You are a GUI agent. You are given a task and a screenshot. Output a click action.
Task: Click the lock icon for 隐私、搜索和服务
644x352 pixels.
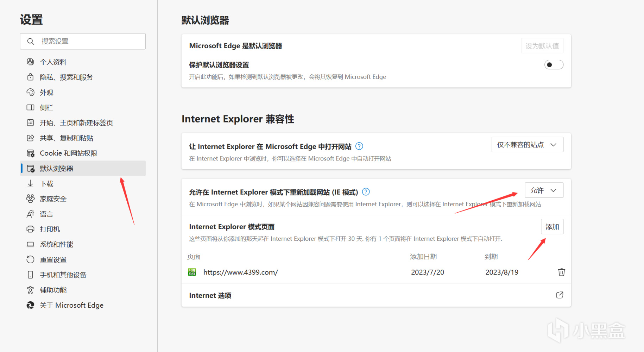[31, 77]
